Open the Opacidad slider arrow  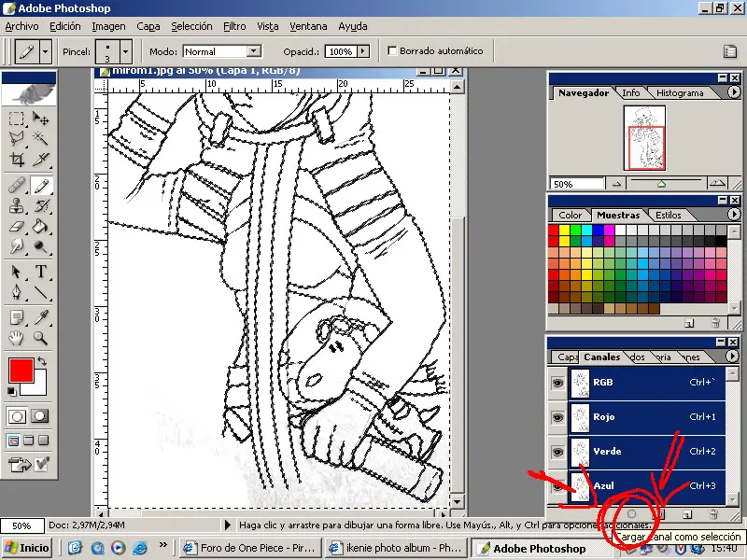[363, 51]
